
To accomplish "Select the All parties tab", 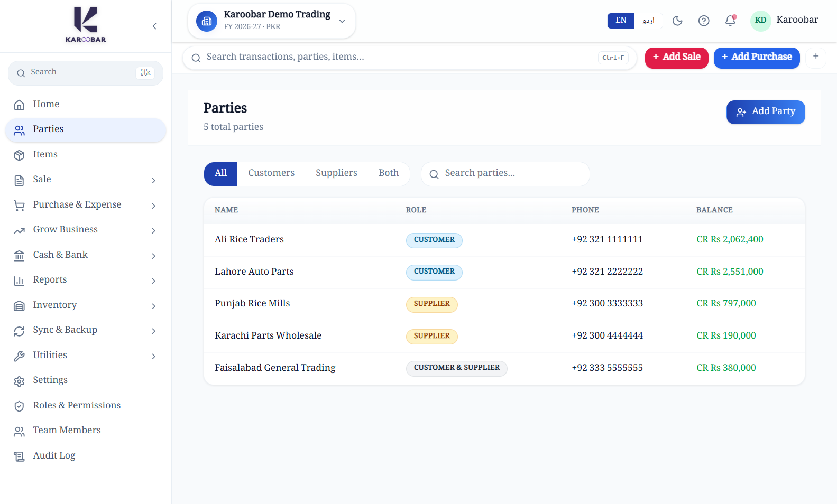I will pos(221,174).
